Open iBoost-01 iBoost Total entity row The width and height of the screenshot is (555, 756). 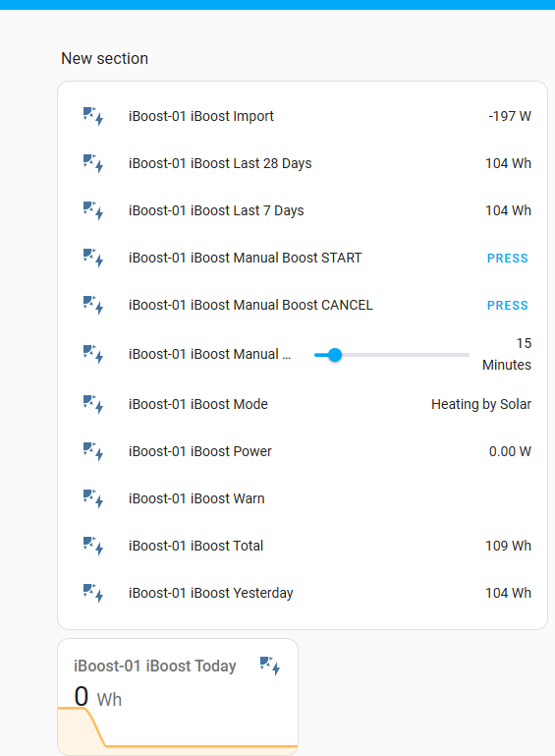(303, 546)
